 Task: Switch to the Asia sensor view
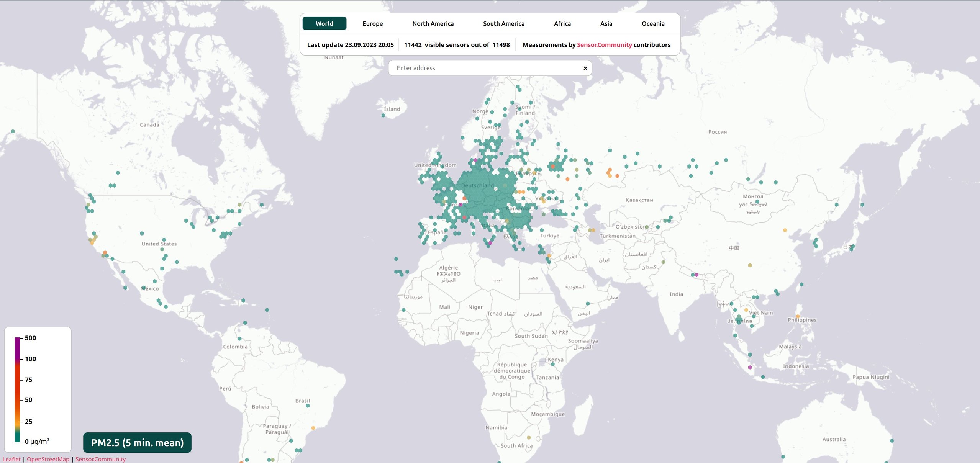pos(606,23)
